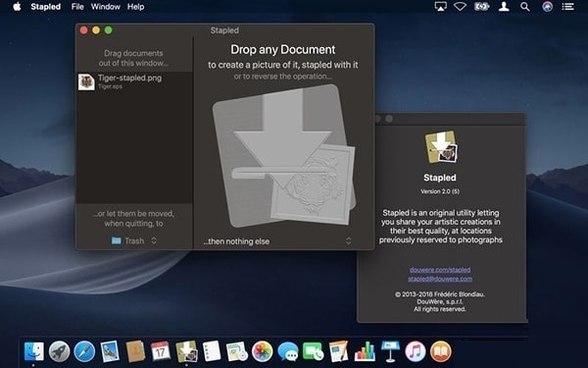Close the Stapled main window

tap(84, 30)
